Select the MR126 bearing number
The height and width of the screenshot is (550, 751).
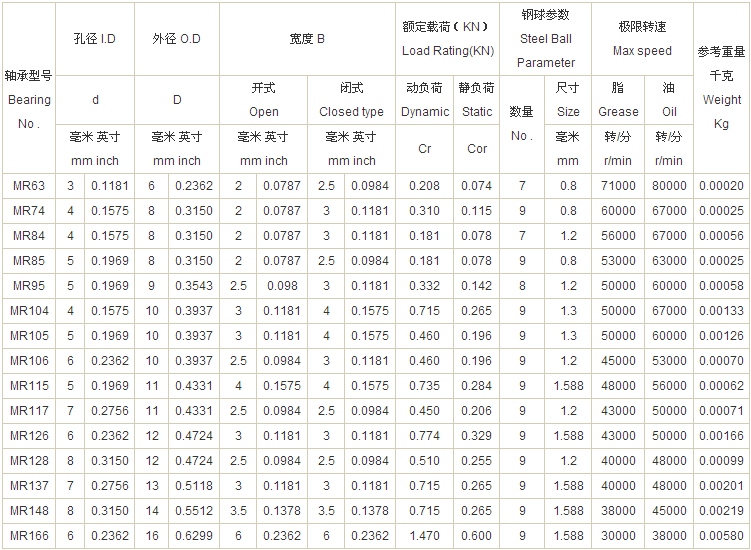coord(29,435)
